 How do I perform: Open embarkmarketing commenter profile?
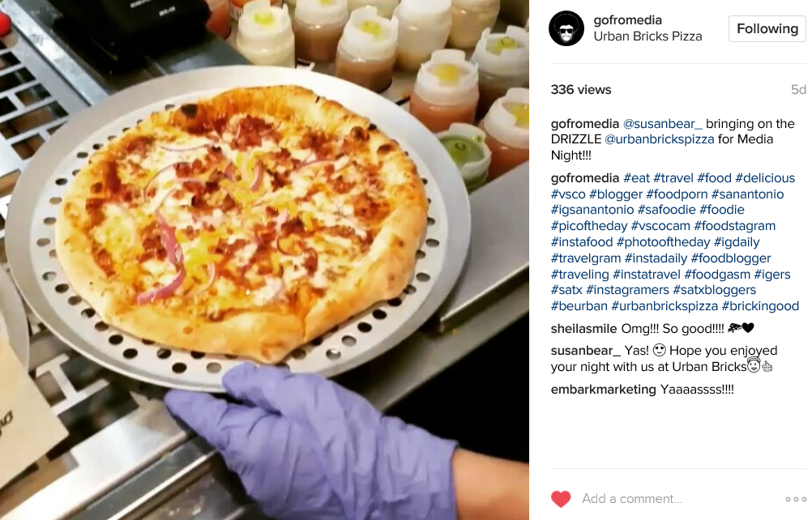point(603,390)
